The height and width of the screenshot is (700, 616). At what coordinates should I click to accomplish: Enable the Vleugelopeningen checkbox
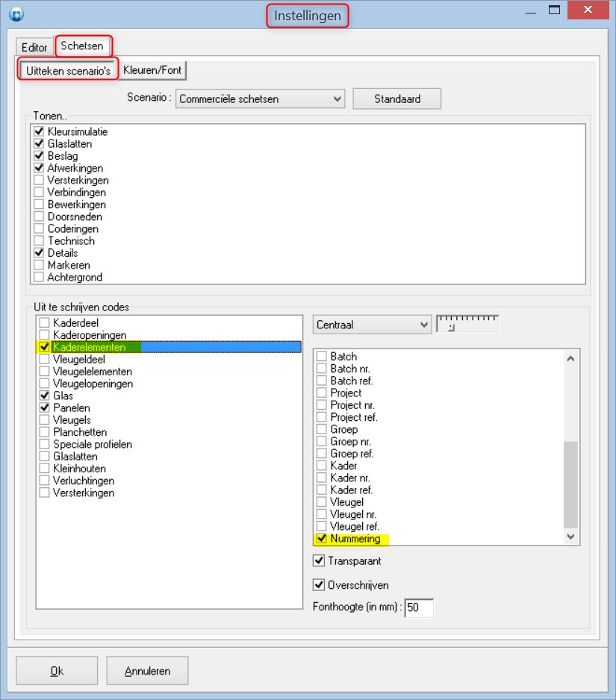click(44, 383)
